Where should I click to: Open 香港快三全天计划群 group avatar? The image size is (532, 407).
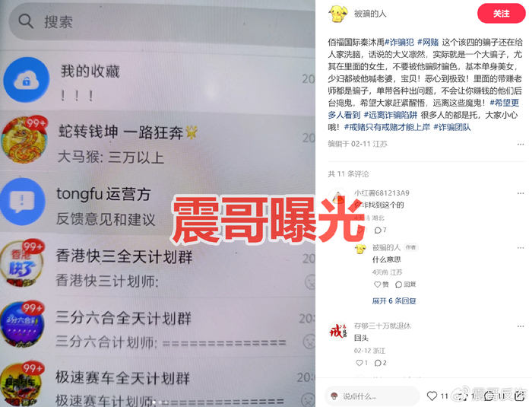point(22,264)
